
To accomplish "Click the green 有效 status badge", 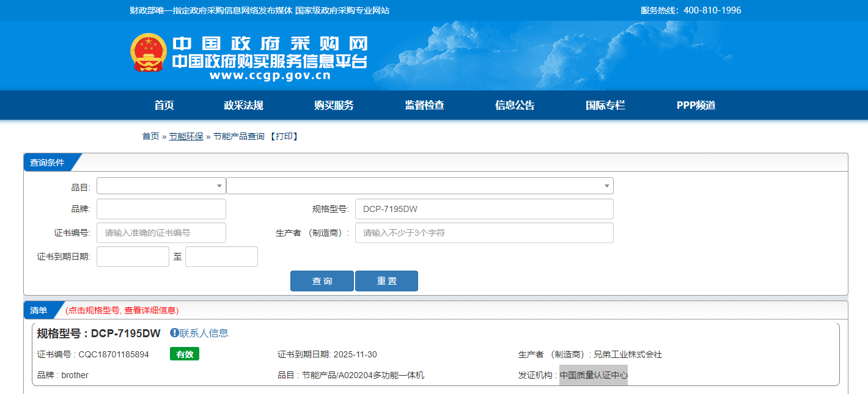I will tap(185, 354).
